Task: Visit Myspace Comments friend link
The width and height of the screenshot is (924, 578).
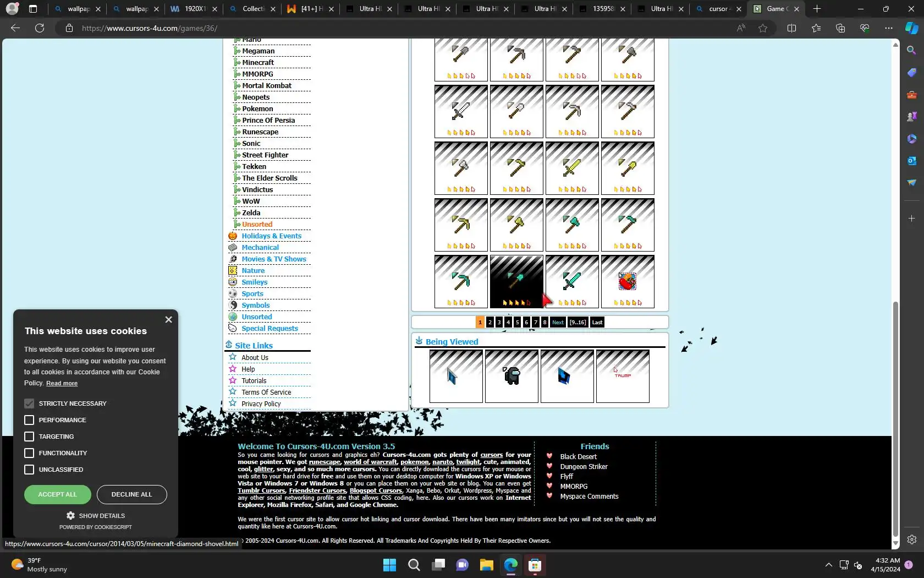Action: click(x=589, y=497)
